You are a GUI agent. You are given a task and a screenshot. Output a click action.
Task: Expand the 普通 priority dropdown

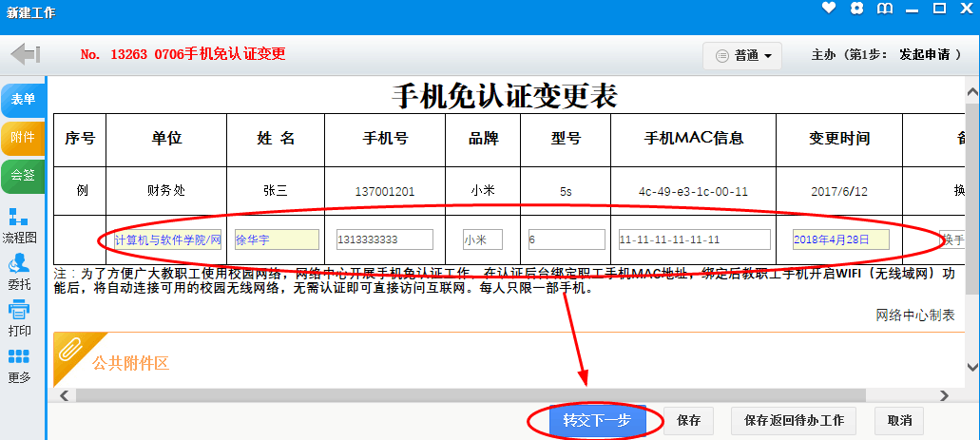click(742, 55)
